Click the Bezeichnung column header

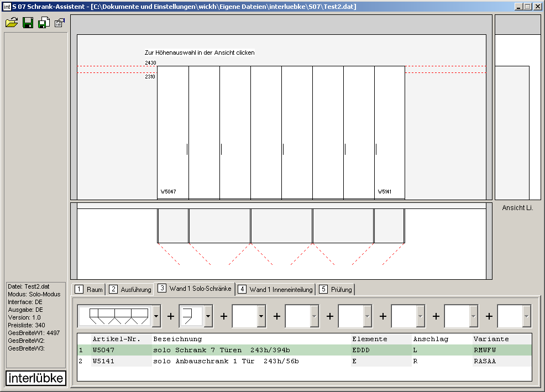click(x=177, y=339)
